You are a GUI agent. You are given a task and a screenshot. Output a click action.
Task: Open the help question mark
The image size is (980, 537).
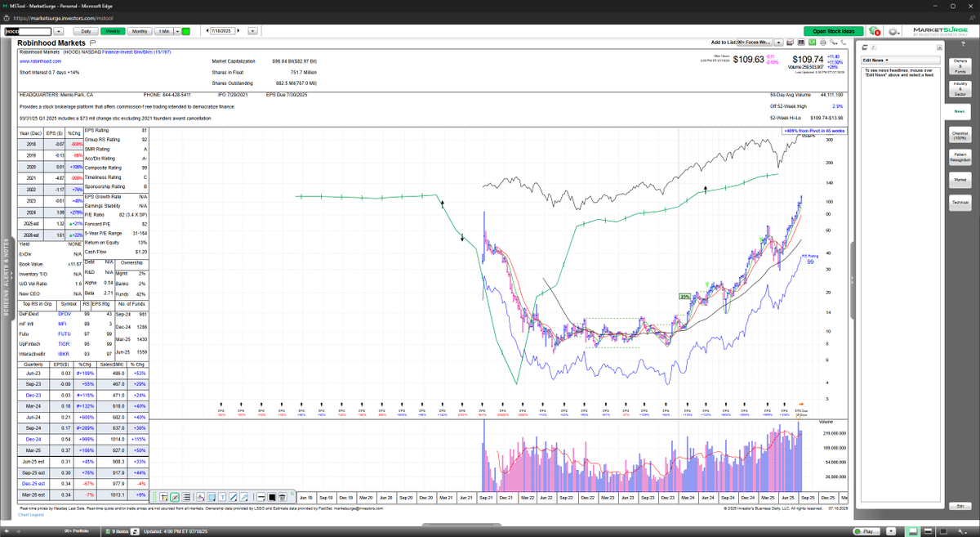(x=963, y=44)
